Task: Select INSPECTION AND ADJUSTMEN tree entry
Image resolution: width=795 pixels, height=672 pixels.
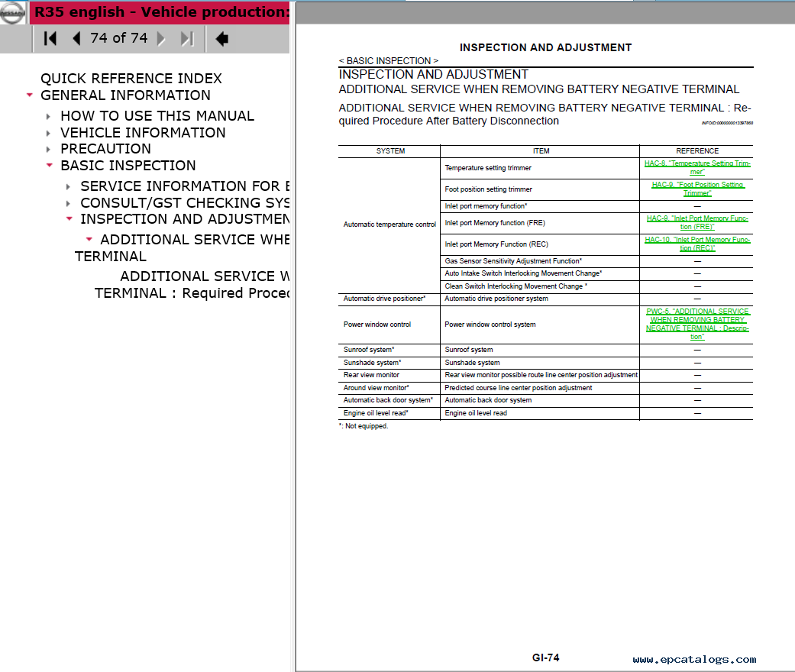Action: pos(185,219)
